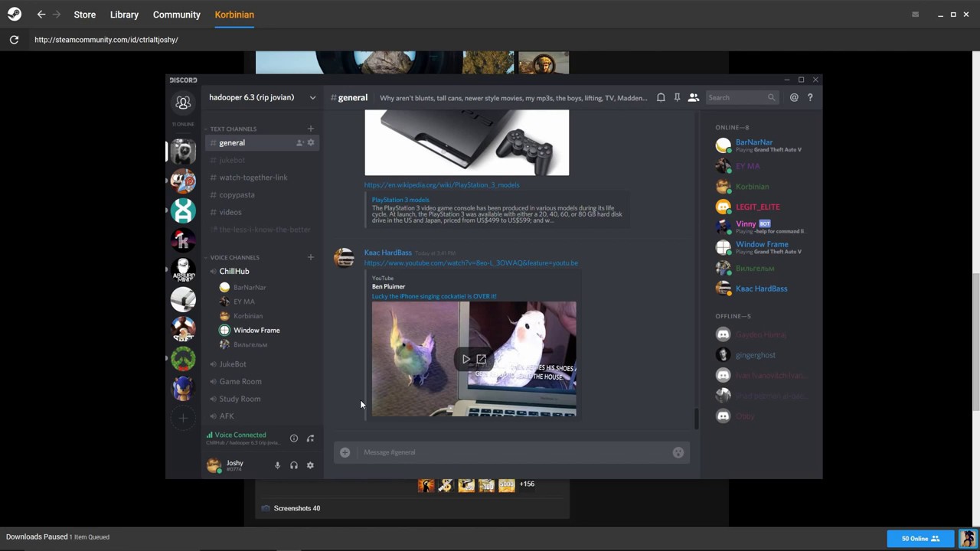
Task: Click the PlayStation 3 models embed title
Action: click(400, 201)
